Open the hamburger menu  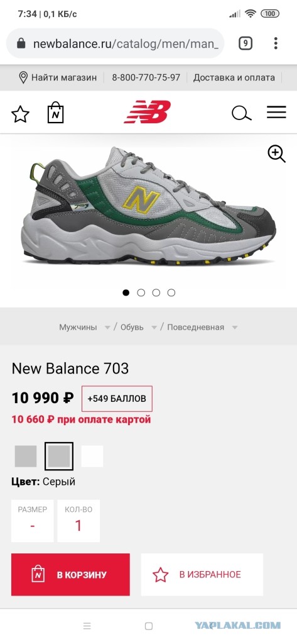276,112
